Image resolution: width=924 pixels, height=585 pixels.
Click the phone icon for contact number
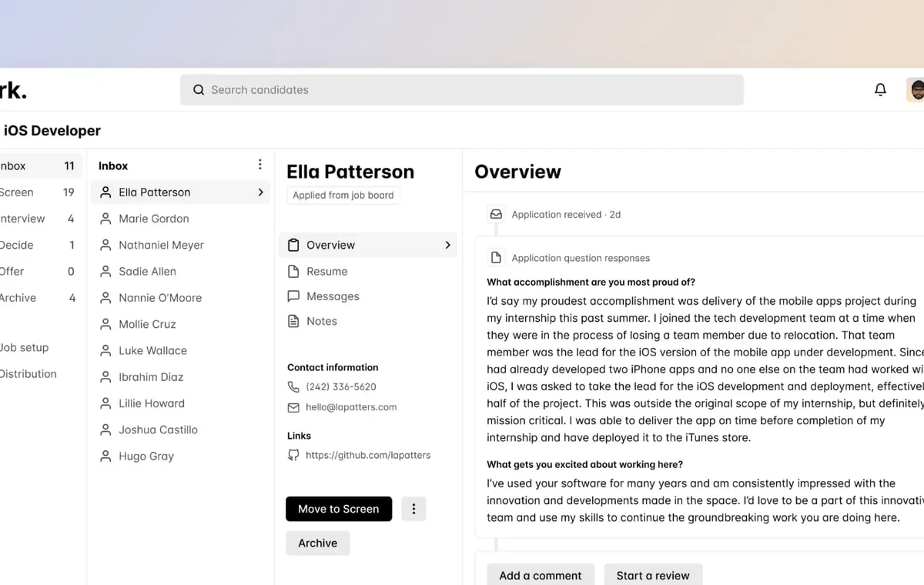point(293,387)
